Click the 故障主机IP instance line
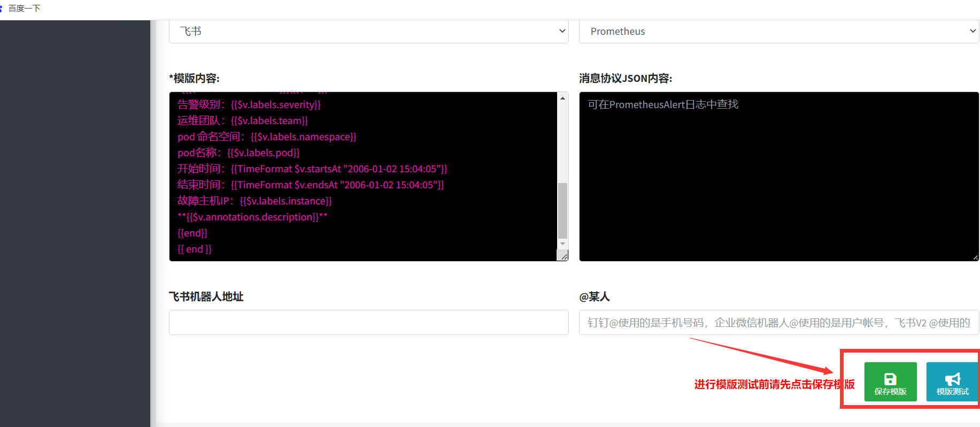This screenshot has height=427, width=980. pos(254,201)
